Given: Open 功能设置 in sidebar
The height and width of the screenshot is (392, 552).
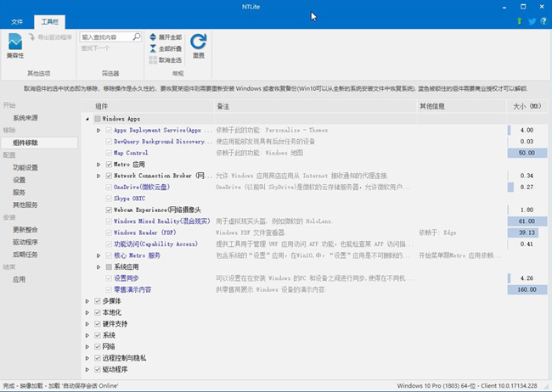Looking at the screenshot, I should pos(25,167).
